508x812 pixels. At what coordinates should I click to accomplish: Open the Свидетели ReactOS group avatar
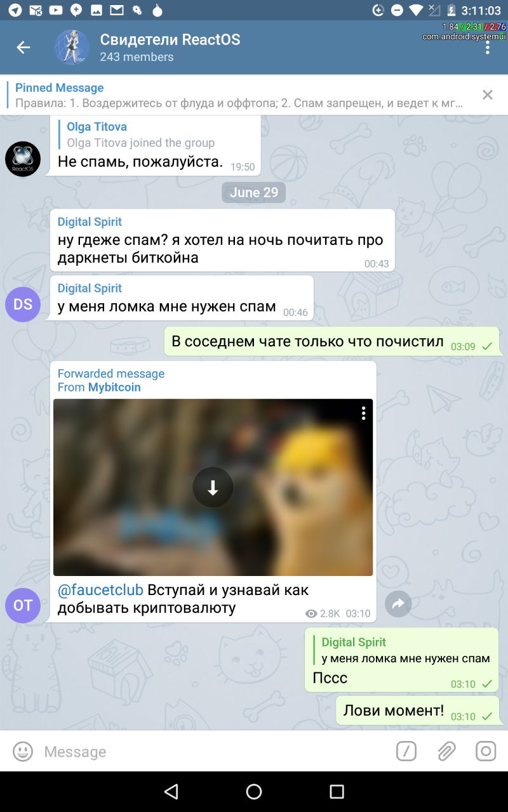click(x=71, y=48)
